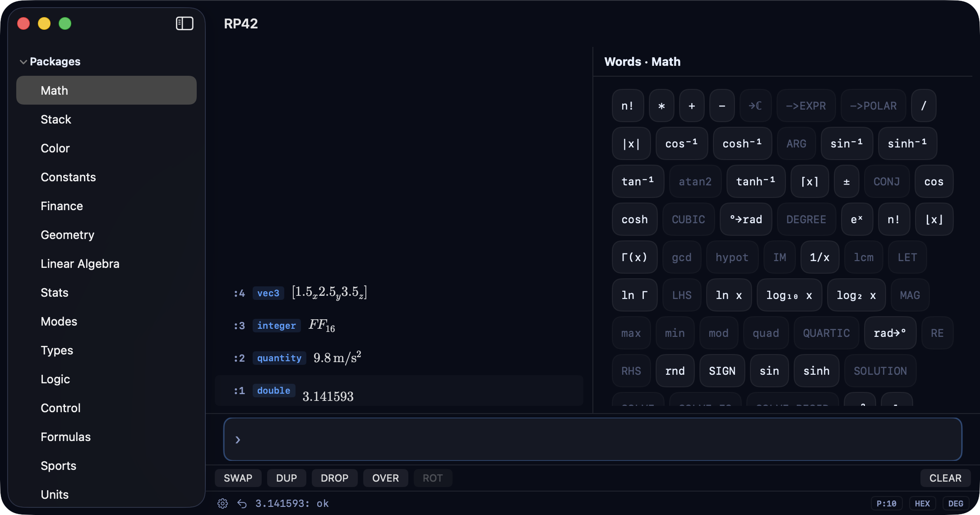Select stack row 1 double value
Viewport: 980px width, 515px height.
[x=399, y=391]
